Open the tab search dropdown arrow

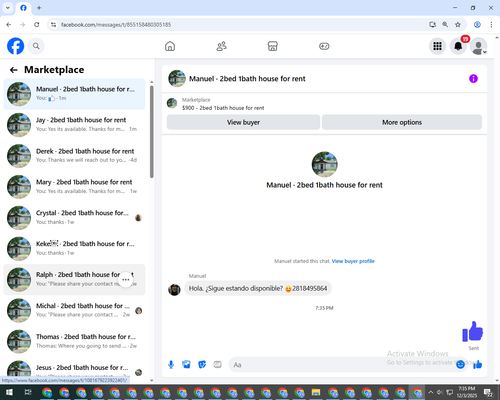8,8
